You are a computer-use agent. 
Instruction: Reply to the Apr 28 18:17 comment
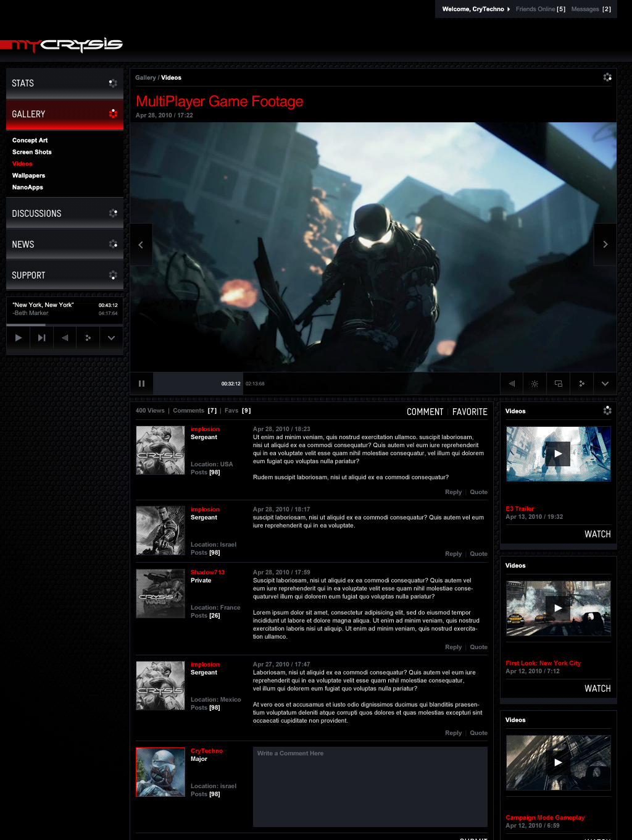[453, 554]
